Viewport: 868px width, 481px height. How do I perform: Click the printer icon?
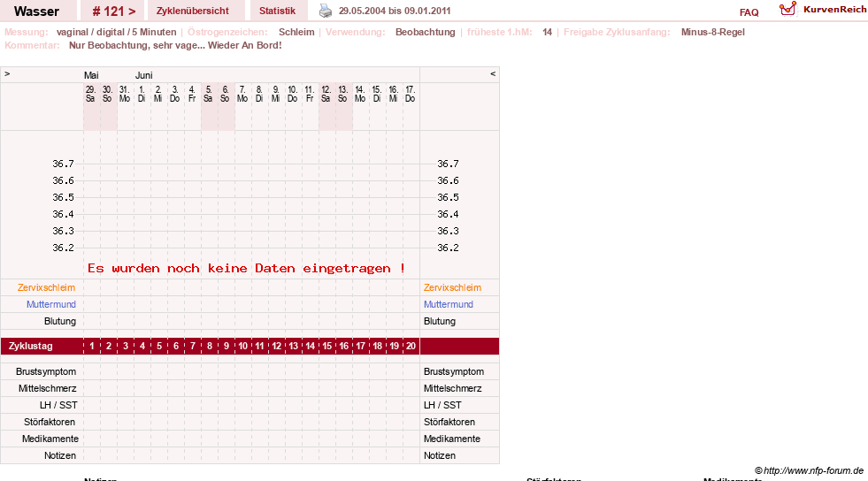coord(326,11)
